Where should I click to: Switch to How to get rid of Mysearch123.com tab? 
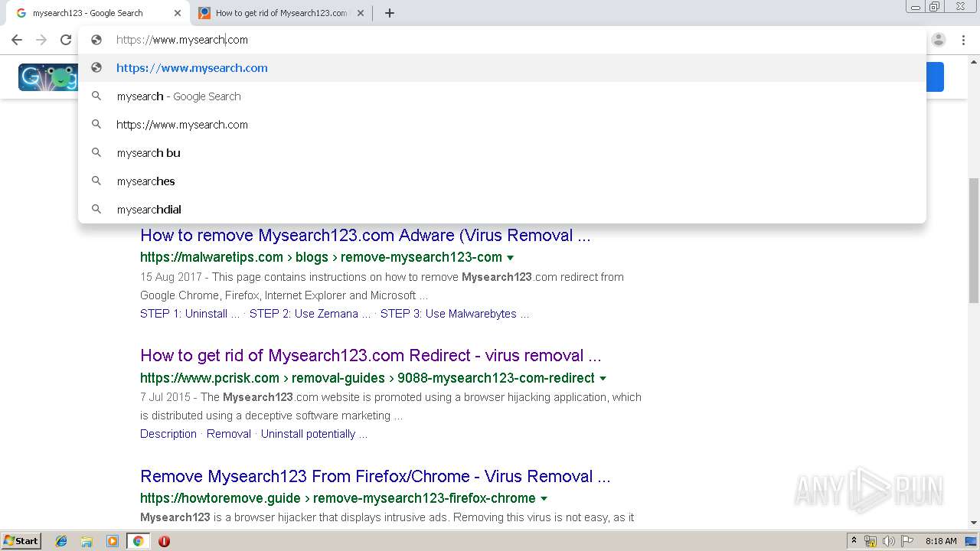click(x=281, y=13)
